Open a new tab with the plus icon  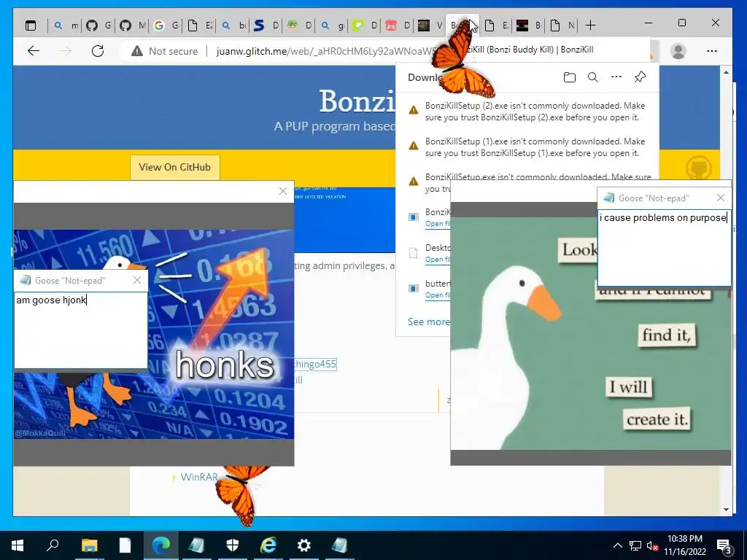point(589,26)
